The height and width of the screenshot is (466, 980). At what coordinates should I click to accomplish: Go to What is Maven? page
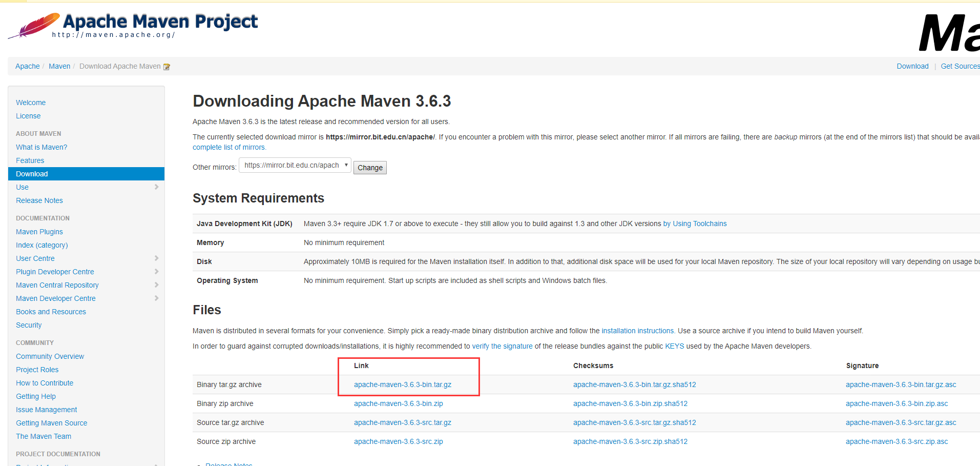click(x=41, y=147)
